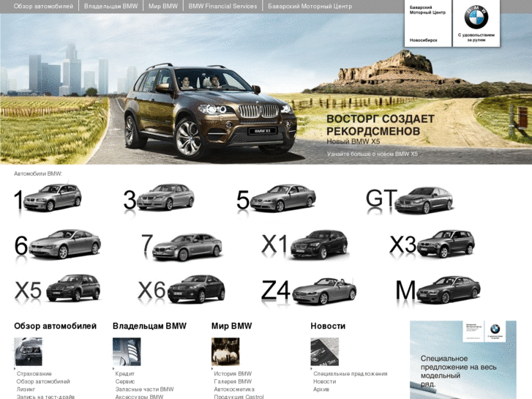This screenshot has height=399, width=532.
Task: Click the Узнайте больше о новом BMW X5 link
Action: [x=372, y=154]
